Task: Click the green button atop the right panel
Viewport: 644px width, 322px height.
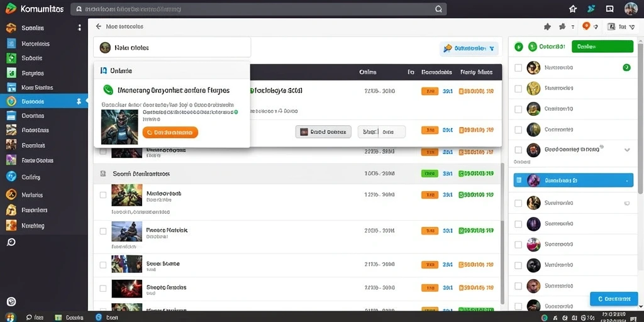Action: point(602,47)
